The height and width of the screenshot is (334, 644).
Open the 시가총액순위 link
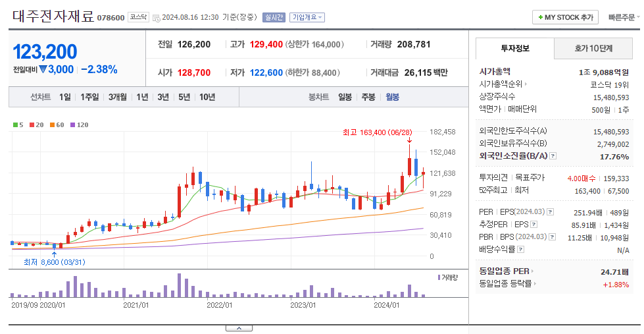pyautogui.click(x=503, y=84)
